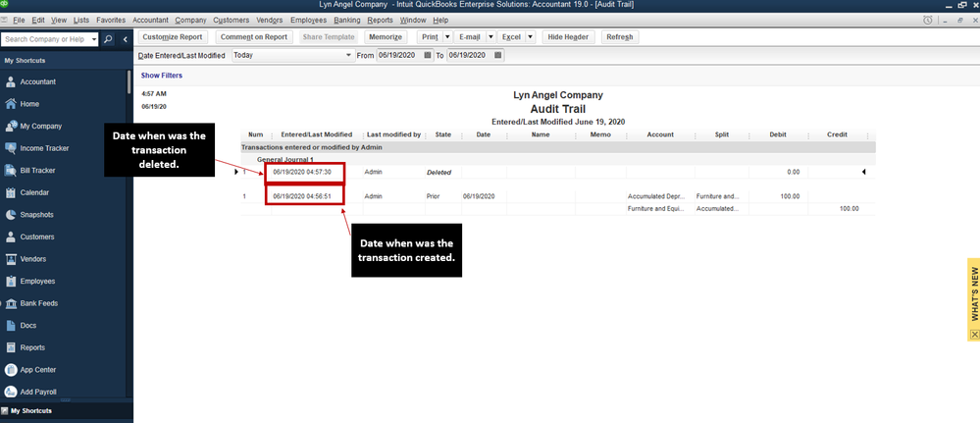980x423 pixels.
Task: Open the To date calendar picker
Action: [498, 56]
